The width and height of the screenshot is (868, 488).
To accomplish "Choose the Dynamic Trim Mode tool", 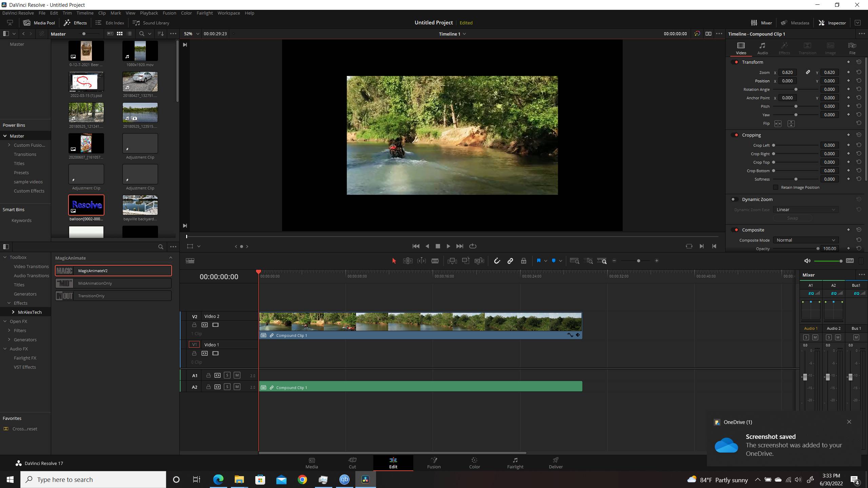I will pyautogui.click(x=421, y=261).
